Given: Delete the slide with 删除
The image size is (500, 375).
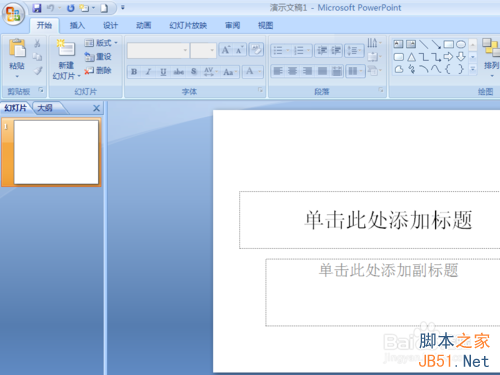Looking at the screenshot, I should (x=98, y=70).
